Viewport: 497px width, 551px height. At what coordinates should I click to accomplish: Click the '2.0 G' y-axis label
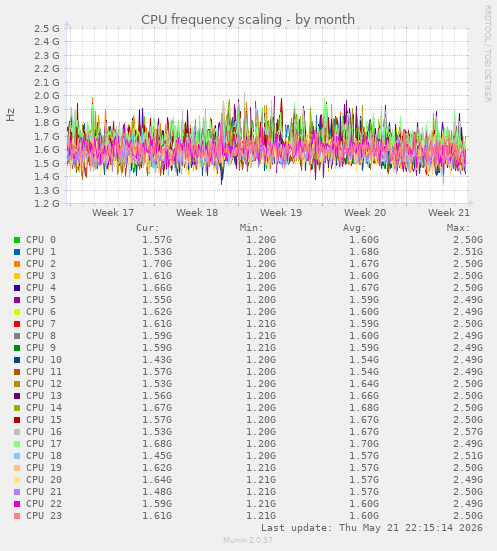coord(47,96)
